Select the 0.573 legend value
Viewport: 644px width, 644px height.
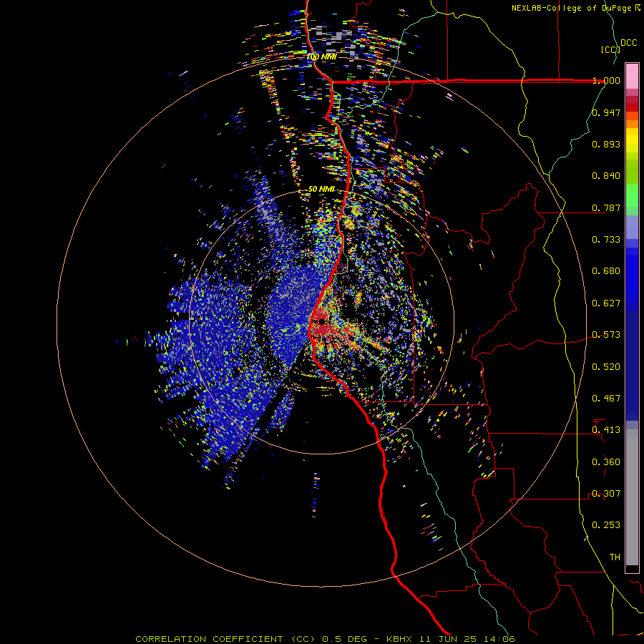pos(606,335)
